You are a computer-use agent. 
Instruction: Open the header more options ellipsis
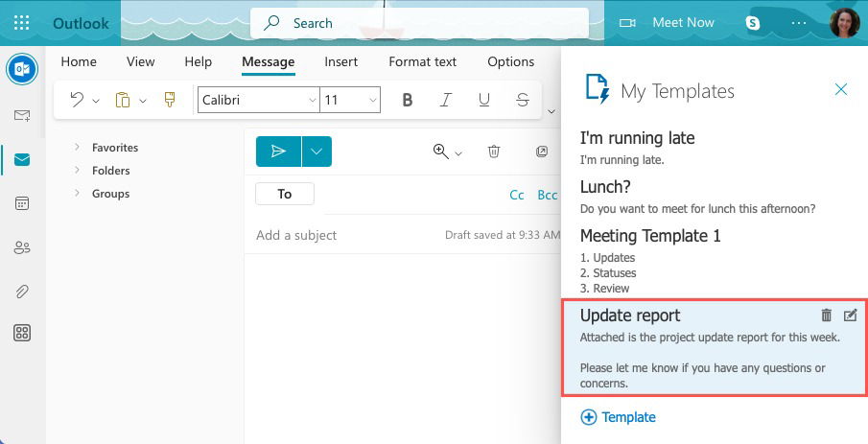(x=799, y=23)
